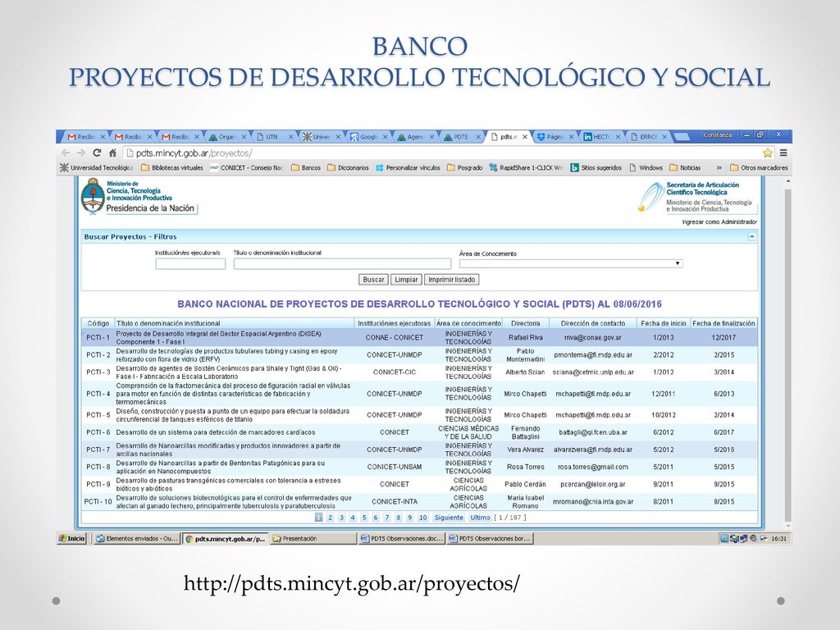Screen dimensions: 840x630
Task: Click the browser address bar
Action: coord(442,153)
